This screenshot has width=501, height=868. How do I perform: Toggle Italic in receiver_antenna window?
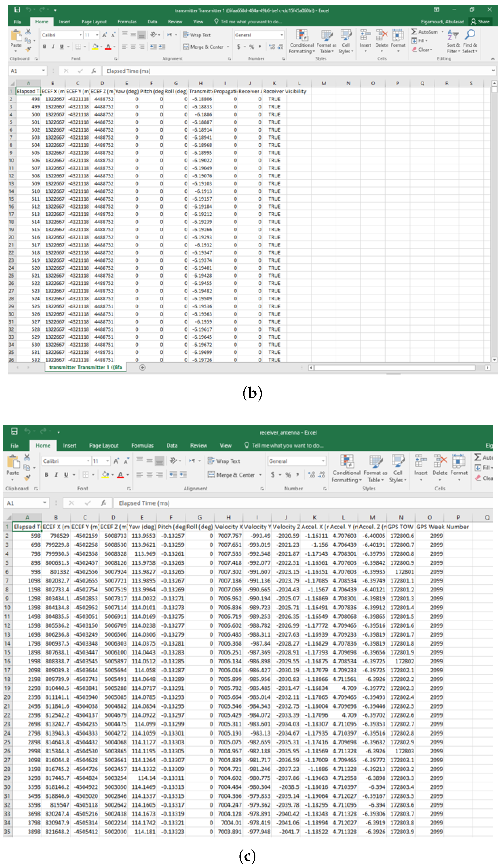point(56,475)
